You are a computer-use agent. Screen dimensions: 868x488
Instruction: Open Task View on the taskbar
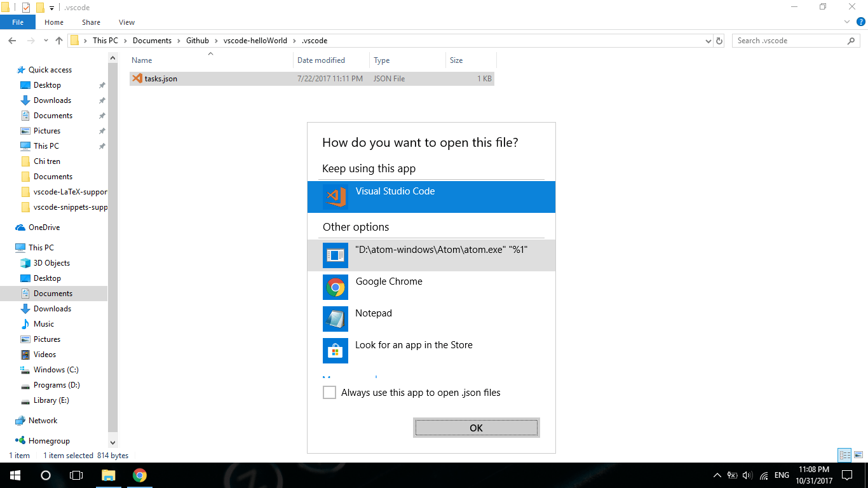coord(76,475)
